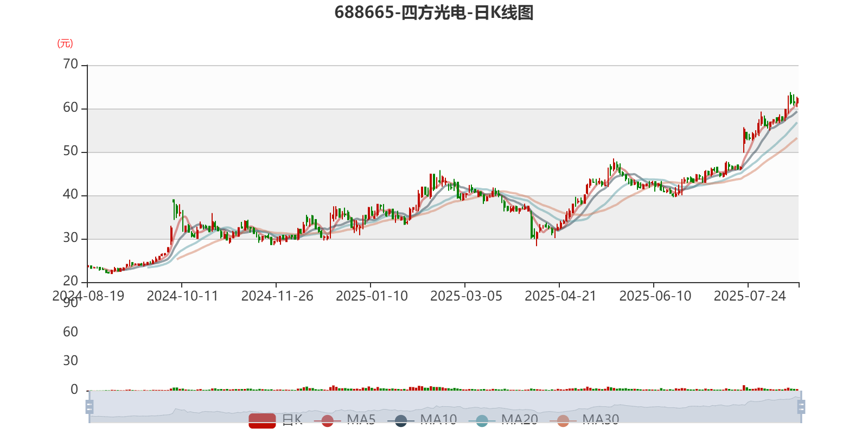
Task: Click the 2025-07-24 date axis label
Action: [750, 296]
